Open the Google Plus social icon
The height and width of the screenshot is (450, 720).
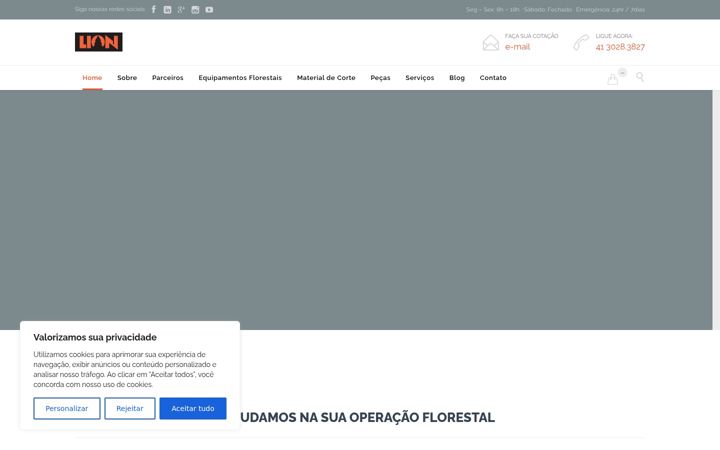tap(181, 9)
